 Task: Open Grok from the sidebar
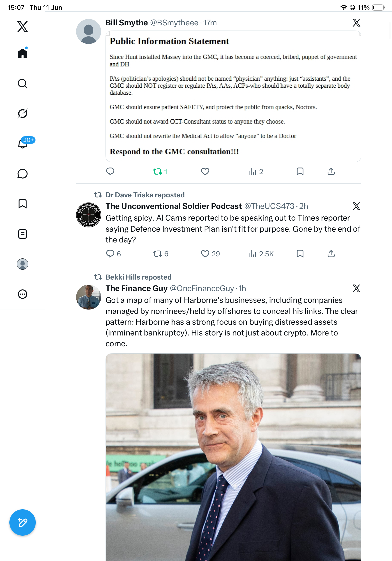23,114
